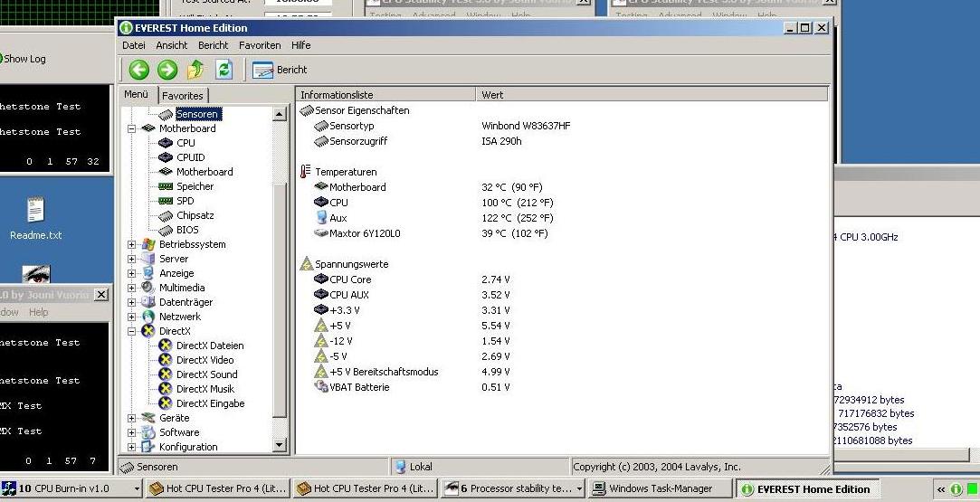Collapse the Motherboard tree branch
Screen dimensions: 980x502
click(x=132, y=128)
